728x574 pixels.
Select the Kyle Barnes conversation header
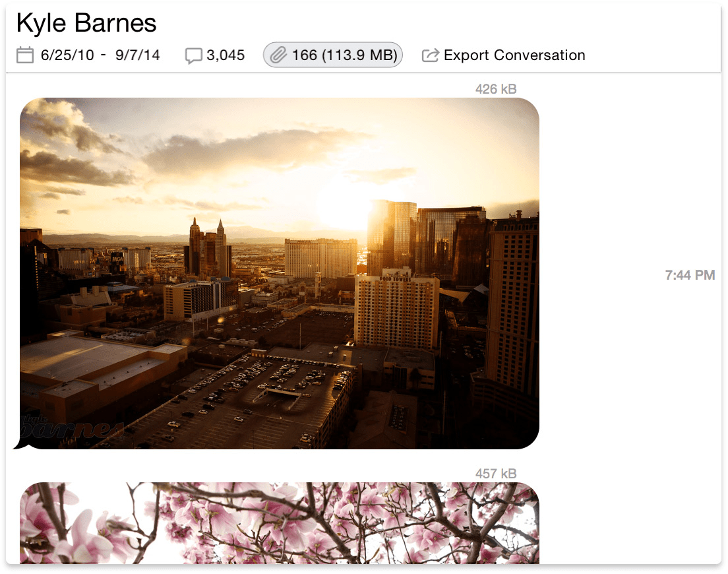tap(86, 22)
